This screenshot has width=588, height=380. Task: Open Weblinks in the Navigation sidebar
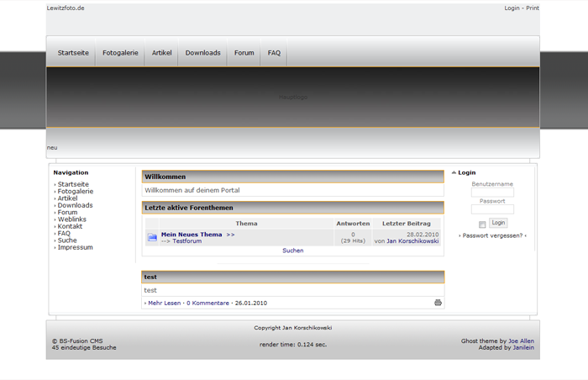pos(71,219)
